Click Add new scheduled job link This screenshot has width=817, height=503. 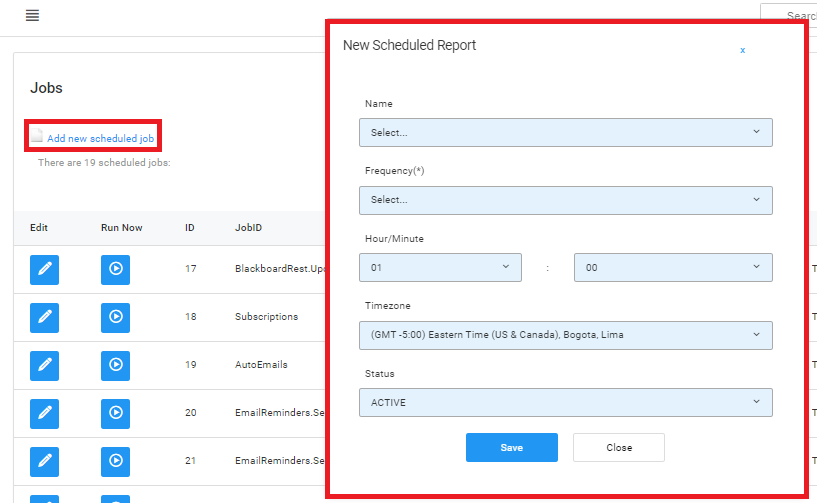[x=100, y=138]
